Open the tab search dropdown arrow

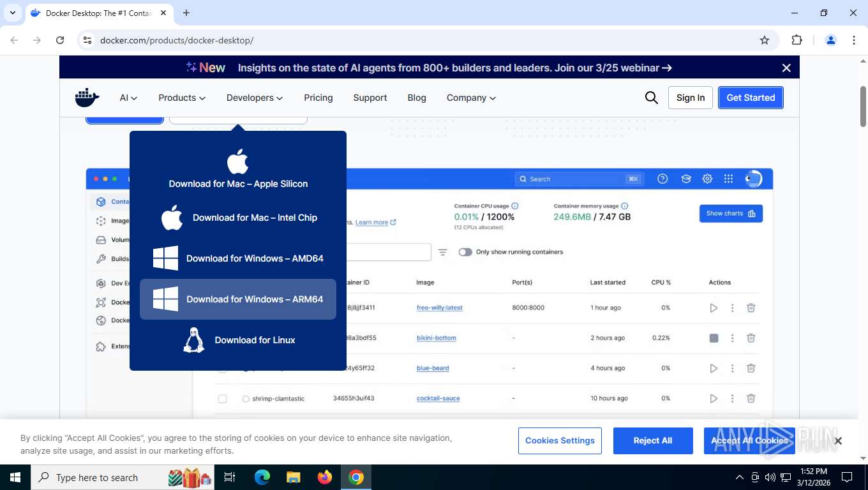12,13
